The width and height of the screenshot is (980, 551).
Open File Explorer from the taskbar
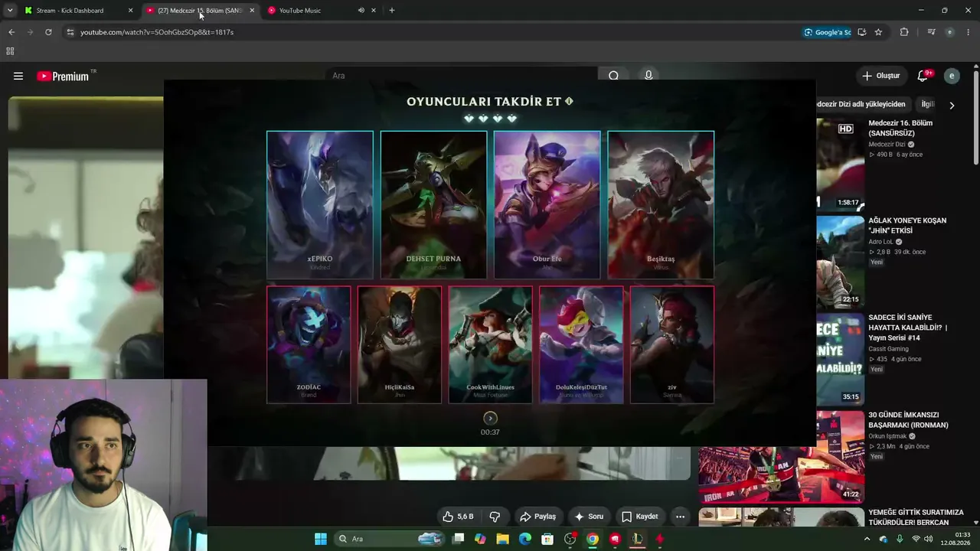click(503, 539)
